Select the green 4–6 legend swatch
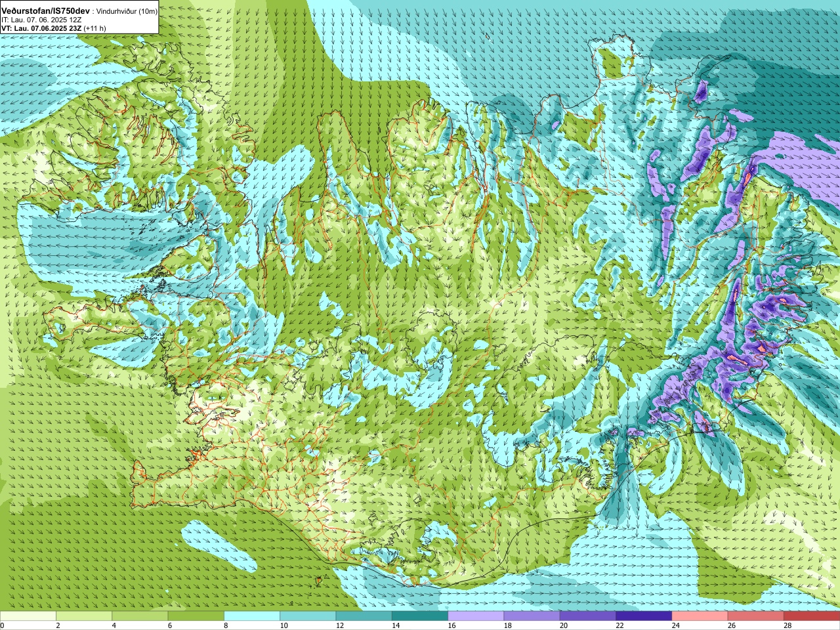840x630 pixels. (140, 616)
